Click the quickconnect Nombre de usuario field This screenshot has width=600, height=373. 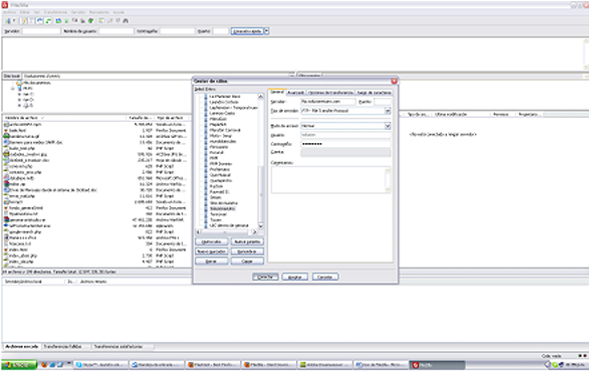[116, 31]
